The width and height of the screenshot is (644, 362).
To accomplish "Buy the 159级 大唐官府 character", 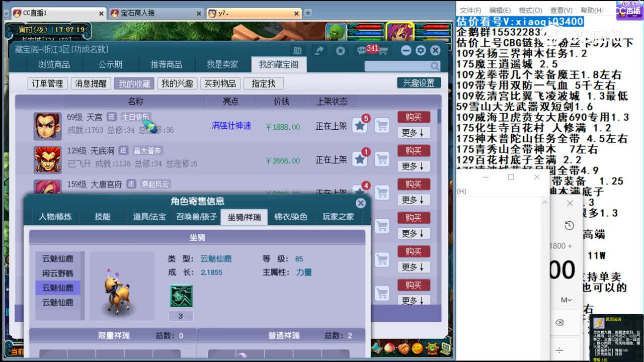I will pos(414,185).
